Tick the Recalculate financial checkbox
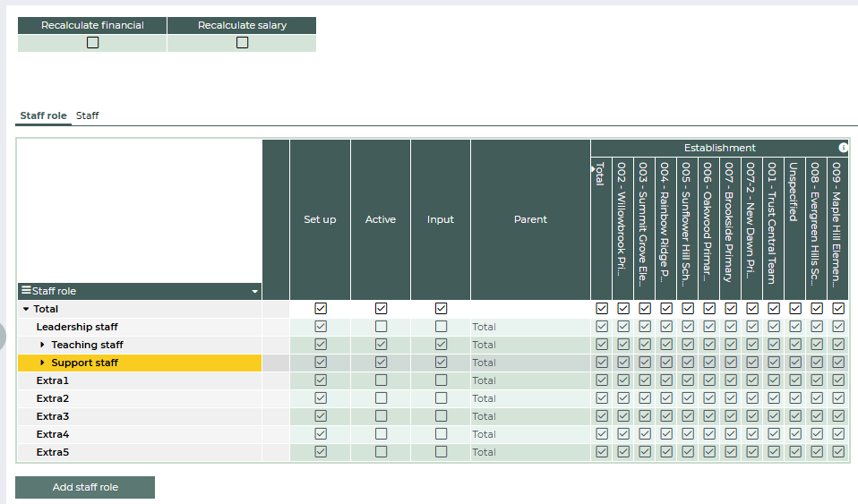This screenshot has width=858, height=504. click(92, 42)
